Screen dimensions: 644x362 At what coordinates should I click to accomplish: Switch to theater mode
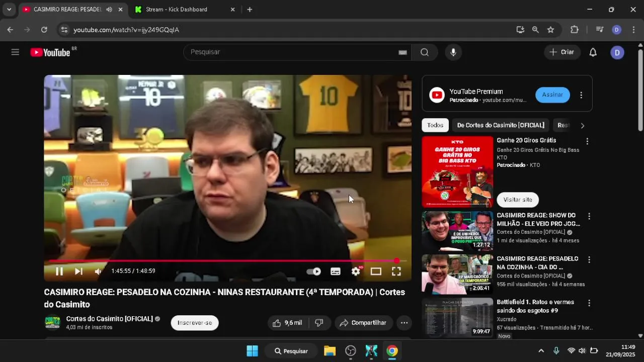point(376,271)
